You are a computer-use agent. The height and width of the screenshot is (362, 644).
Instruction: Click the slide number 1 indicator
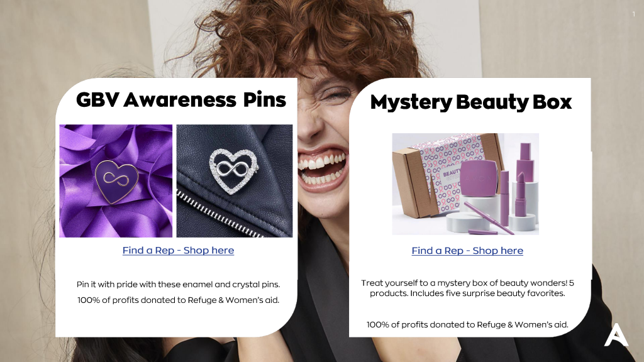point(634,14)
